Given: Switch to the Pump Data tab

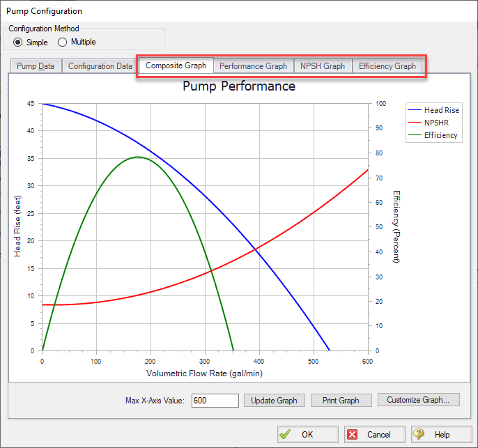Looking at the screenshot, I should coord(36,66).
